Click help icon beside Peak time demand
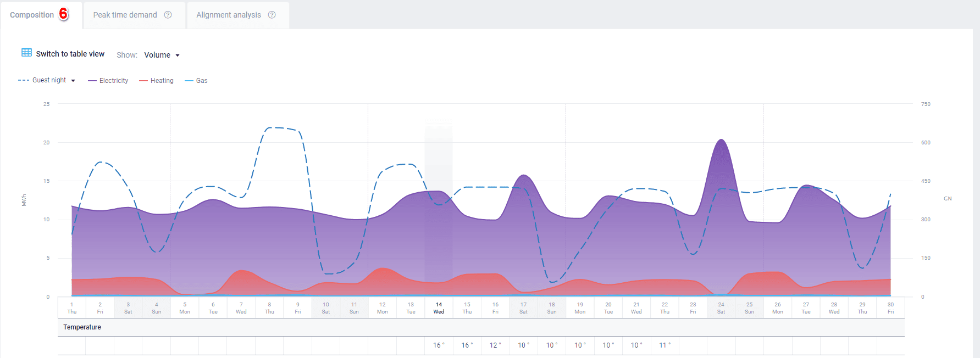 (168, 15)
